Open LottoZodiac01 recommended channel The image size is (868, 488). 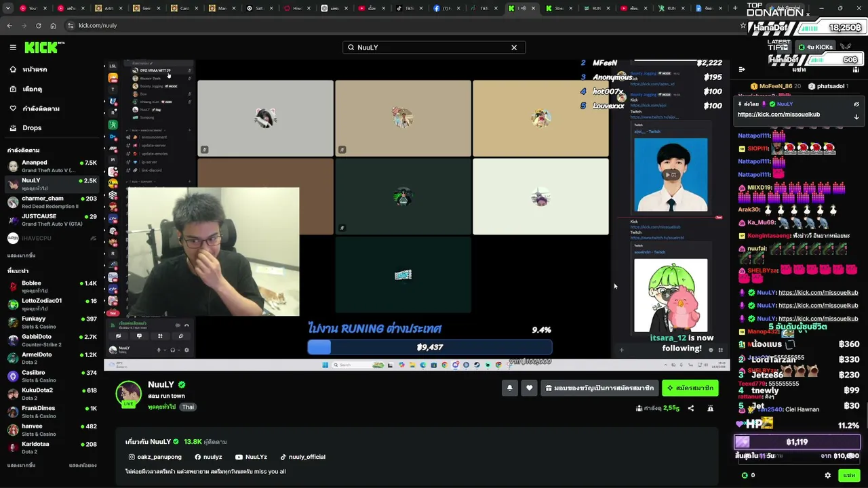[x=52, y=304]
